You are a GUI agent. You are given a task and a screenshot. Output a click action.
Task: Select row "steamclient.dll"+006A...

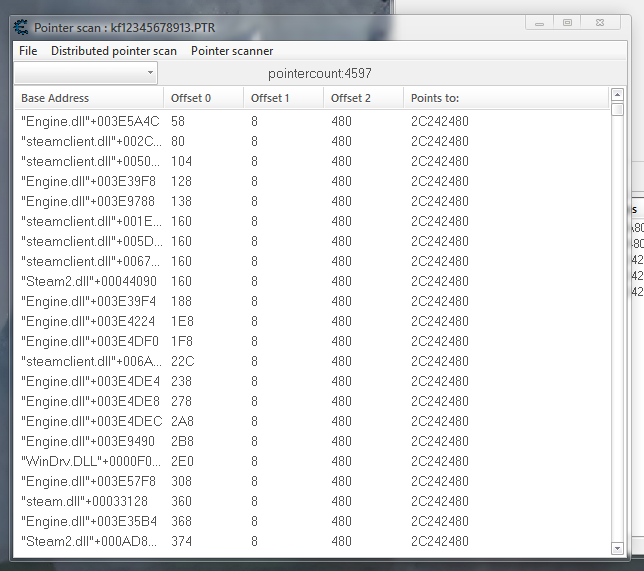(312, 361)
